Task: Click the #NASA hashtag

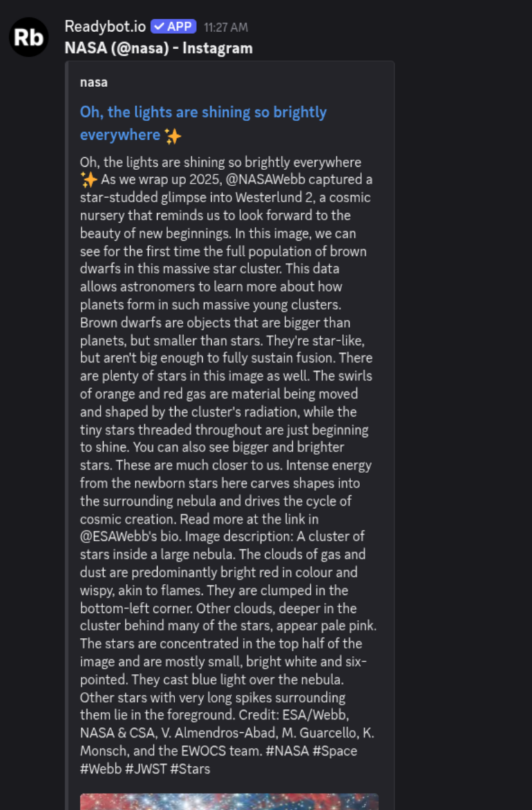Action: [x=289, y=751]
